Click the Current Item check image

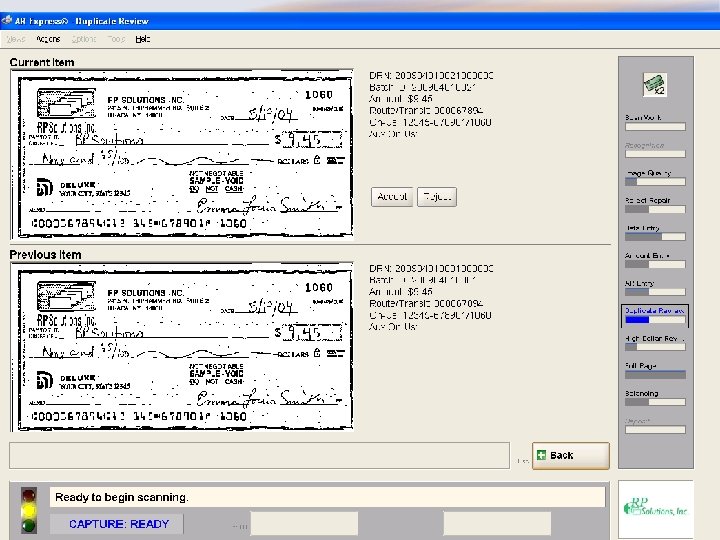(182, 155)
